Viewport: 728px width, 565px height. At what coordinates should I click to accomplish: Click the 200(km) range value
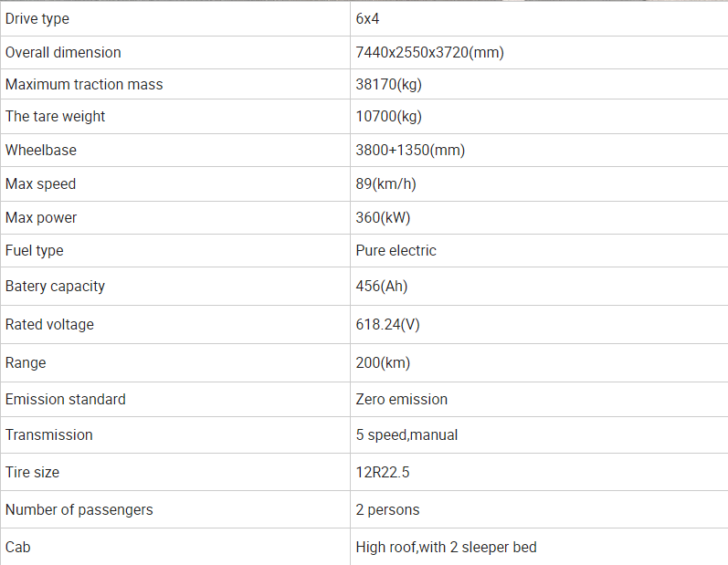pyautogui.click(x=383, y=362)
